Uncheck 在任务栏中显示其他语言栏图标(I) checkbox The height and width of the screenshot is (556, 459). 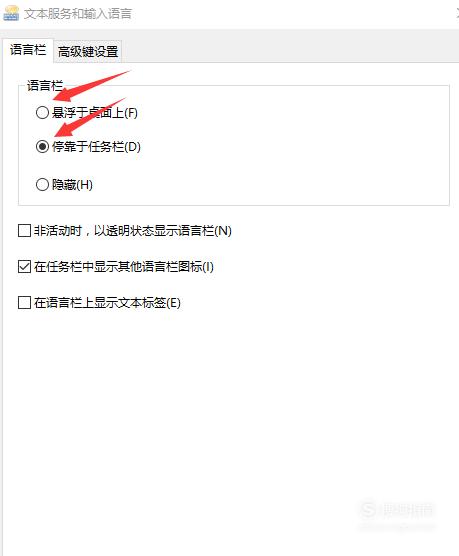(x=24, y=266)
